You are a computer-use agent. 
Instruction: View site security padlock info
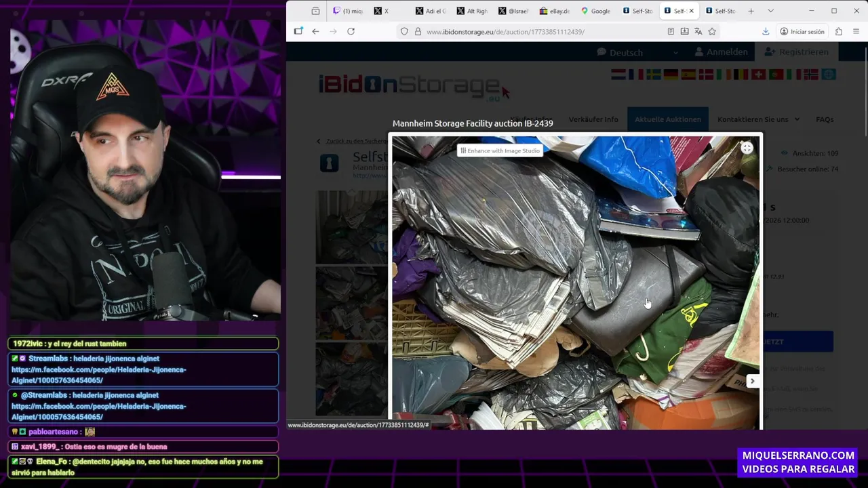click(x=418, y=31)
